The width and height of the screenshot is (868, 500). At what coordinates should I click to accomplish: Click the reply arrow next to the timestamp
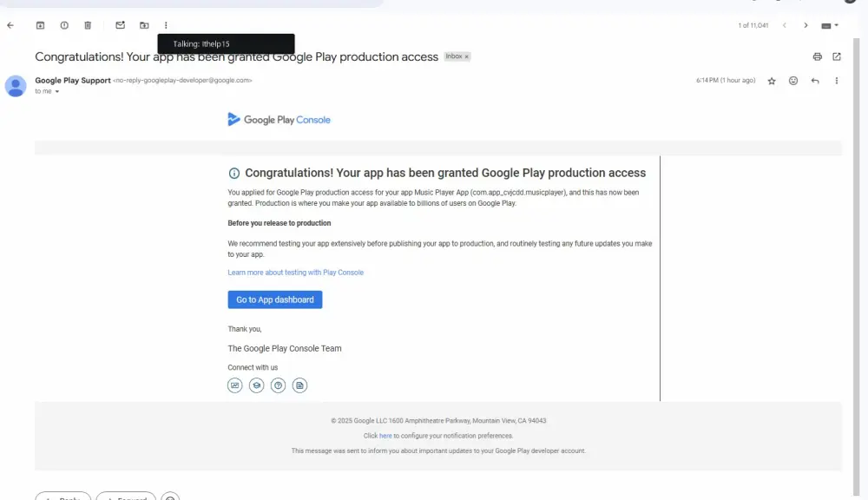click(814, 80)
